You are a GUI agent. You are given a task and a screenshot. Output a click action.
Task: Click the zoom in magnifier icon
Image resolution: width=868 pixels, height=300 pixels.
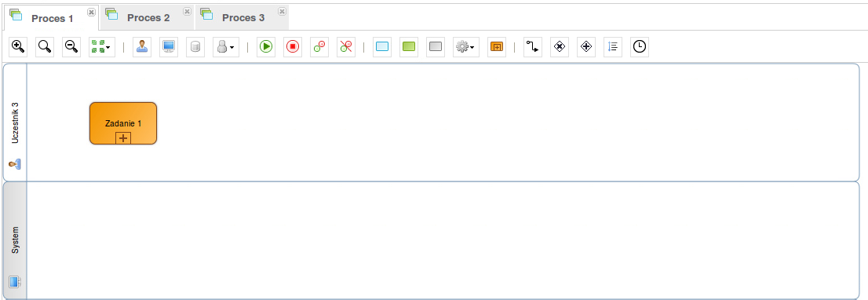pyautogui.click(x=18, y=47)
